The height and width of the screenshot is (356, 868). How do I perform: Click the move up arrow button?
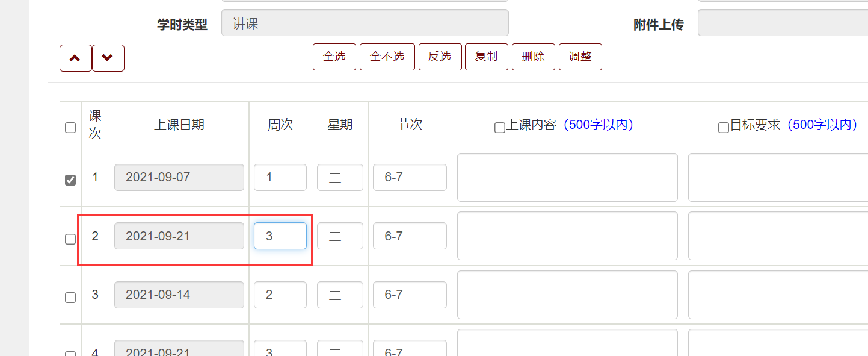coord(75,58)
